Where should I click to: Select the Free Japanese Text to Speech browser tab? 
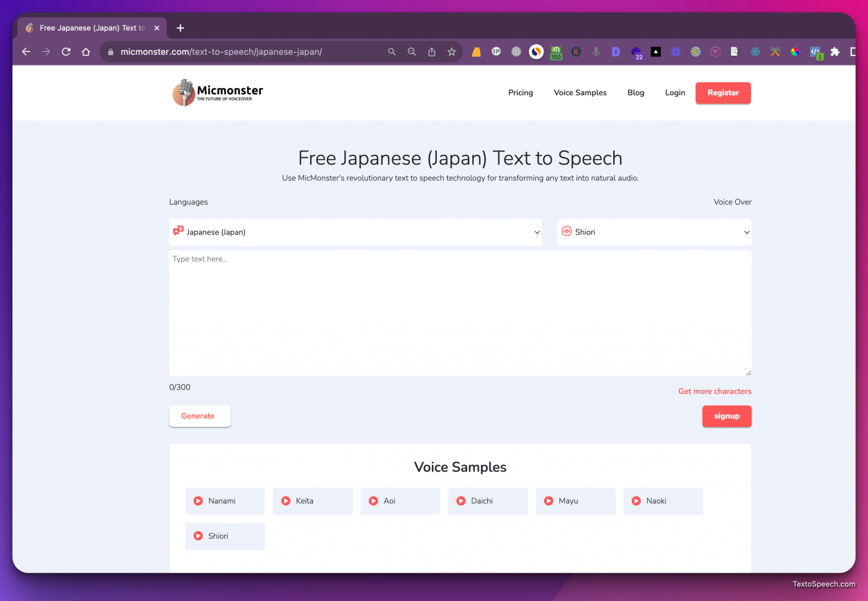point(90,28)
